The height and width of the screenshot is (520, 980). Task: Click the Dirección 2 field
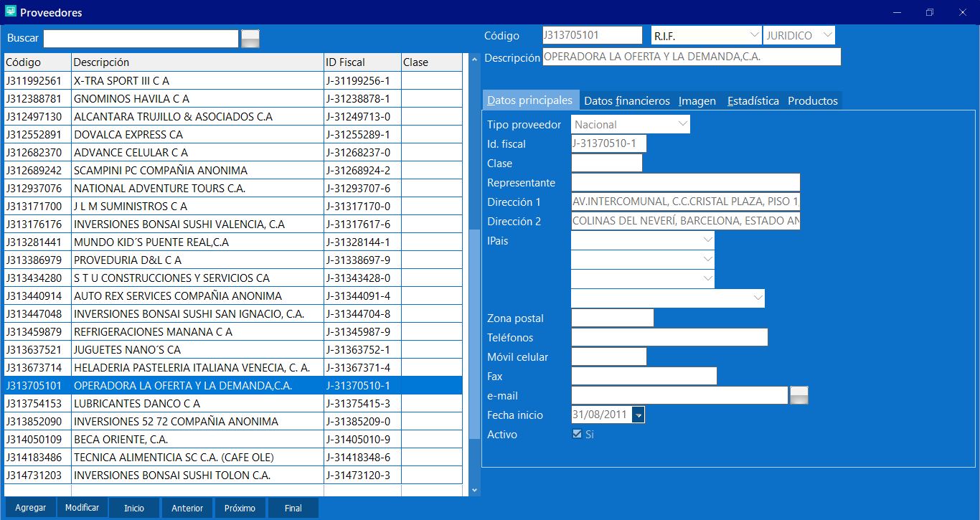(686, 221)
